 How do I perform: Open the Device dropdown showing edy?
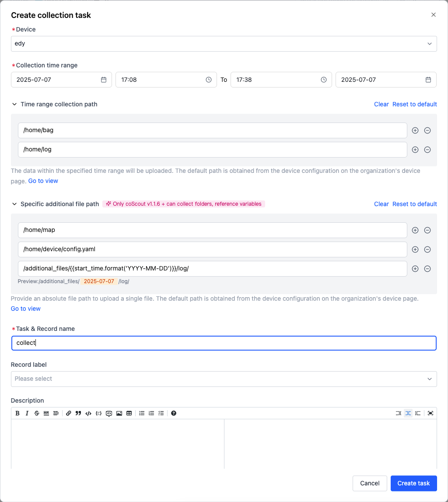click(224, 43)
